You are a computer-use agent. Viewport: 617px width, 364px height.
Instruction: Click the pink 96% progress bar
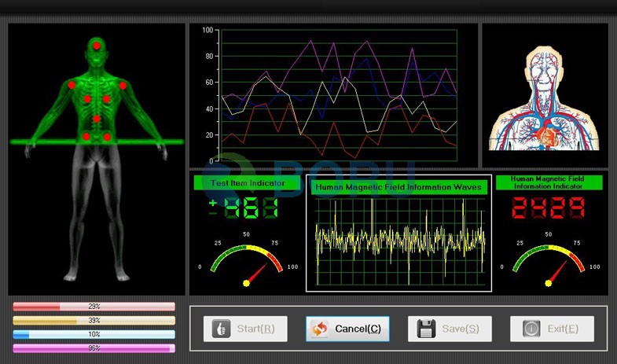point(94,347)
